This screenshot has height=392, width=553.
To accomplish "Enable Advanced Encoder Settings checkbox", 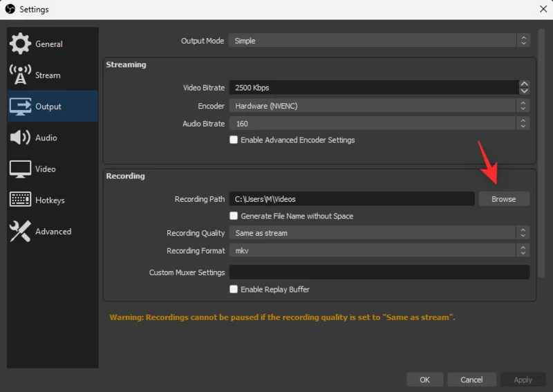I will pos(234,140).
